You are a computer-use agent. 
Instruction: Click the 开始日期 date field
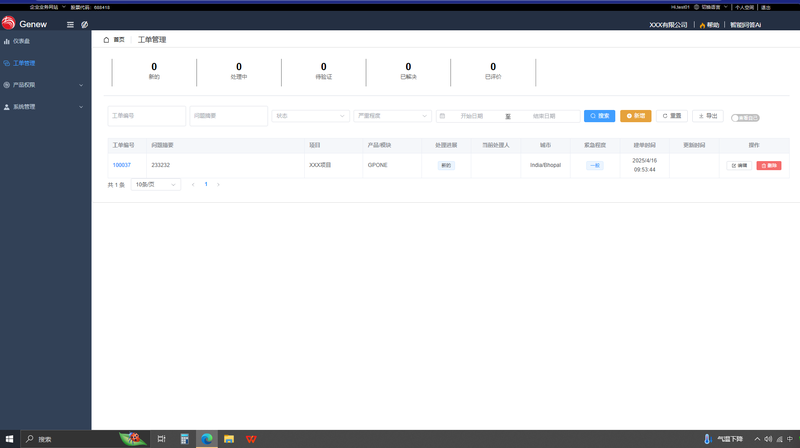pos(472,116)
